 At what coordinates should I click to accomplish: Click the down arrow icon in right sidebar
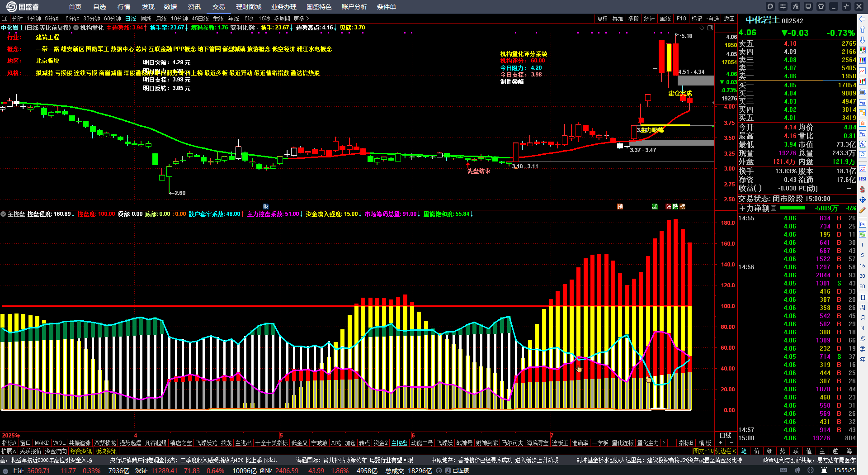(863, 39)
